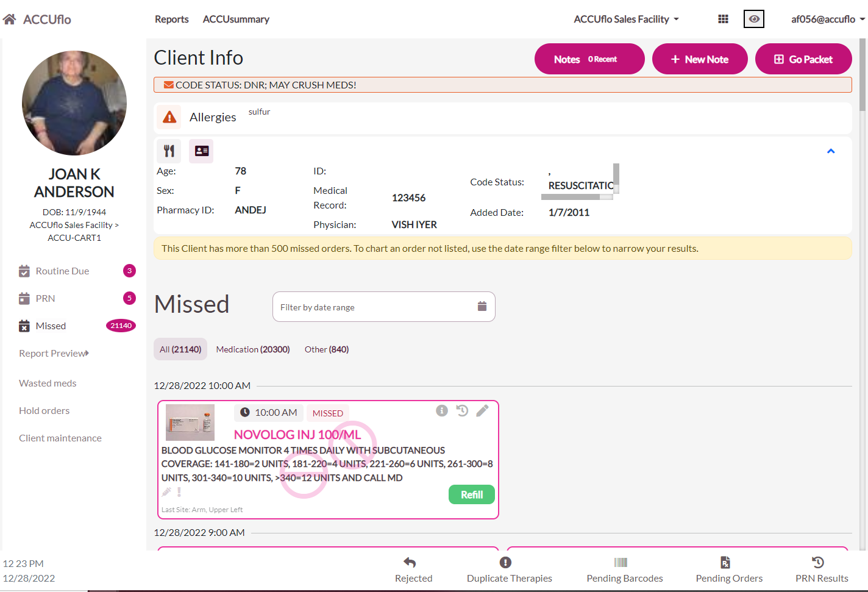Open the PRN list
Image resolution: width=868 pixels, height=592 pixels.
click(x=45, y=298)
